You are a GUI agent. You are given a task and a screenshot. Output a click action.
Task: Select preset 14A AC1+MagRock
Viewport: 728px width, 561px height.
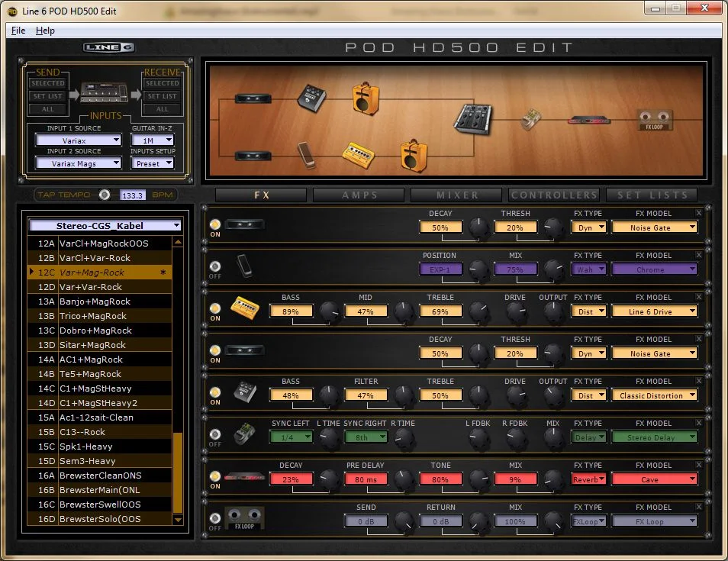click(99, 359)
